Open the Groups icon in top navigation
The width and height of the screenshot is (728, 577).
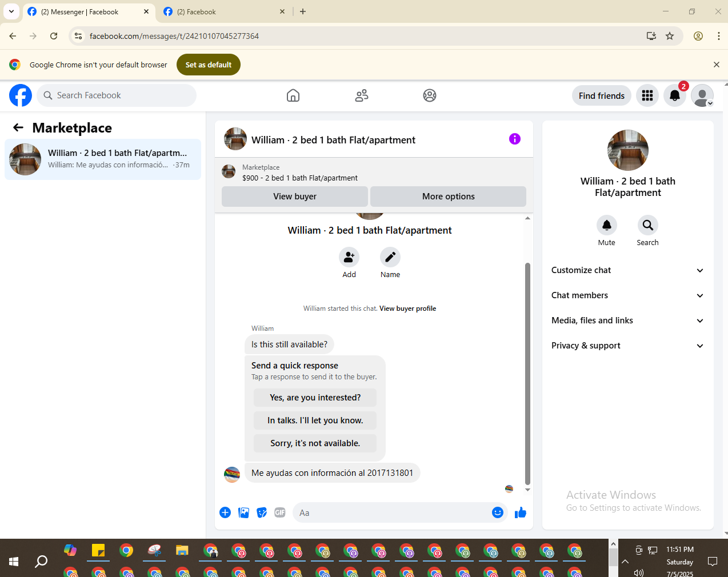430,95
